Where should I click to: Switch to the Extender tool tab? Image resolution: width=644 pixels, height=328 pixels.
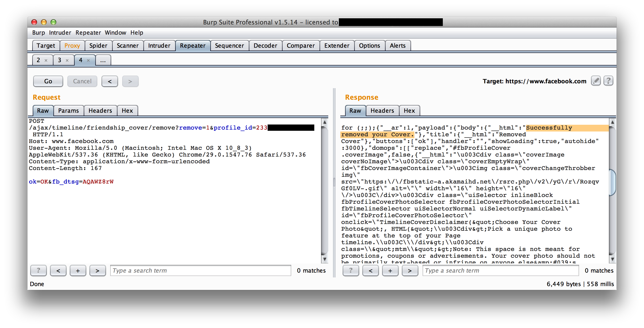pyautogui.click(x=337, y=46)
